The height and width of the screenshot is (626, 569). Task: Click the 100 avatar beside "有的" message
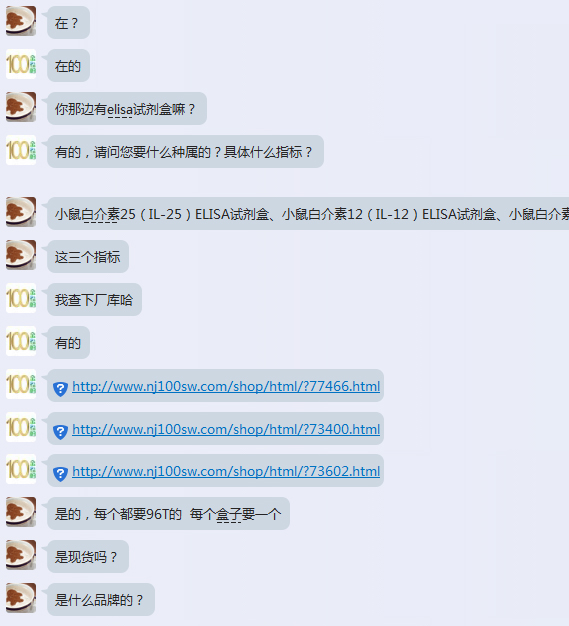click(21, 341)
